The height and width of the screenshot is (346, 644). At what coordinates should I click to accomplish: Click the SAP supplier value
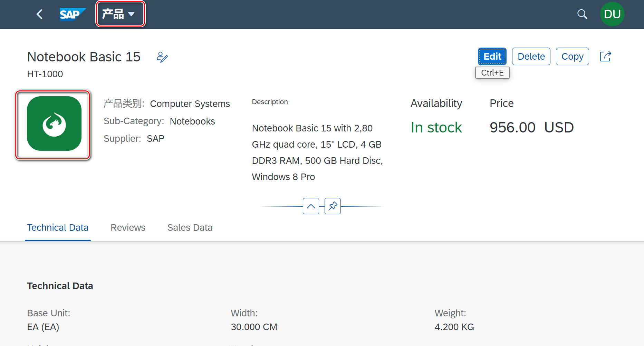tap(155, 139)
